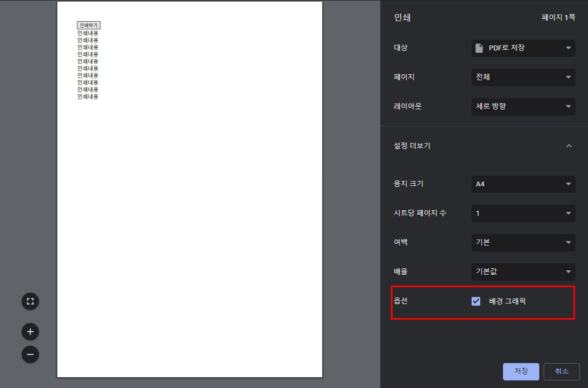Image resolution: width=588 pixels, height=388 pixels.
Task: Open the 용지 크기 dropdown showing A4
Action: click(523, 184)
